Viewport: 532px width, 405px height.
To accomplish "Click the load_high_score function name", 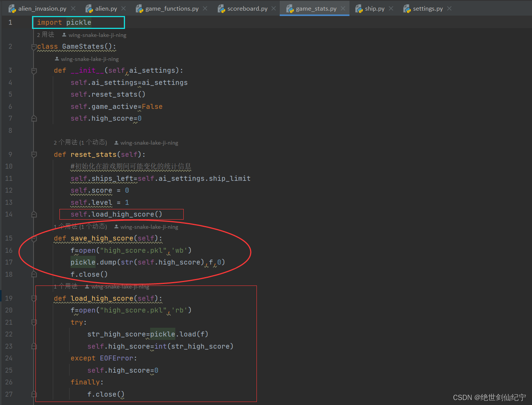I will [x=102, y=298].
